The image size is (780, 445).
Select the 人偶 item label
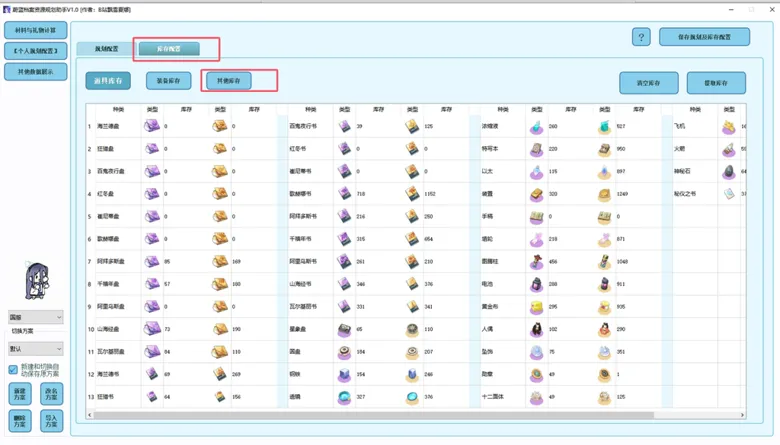point(487,329)
